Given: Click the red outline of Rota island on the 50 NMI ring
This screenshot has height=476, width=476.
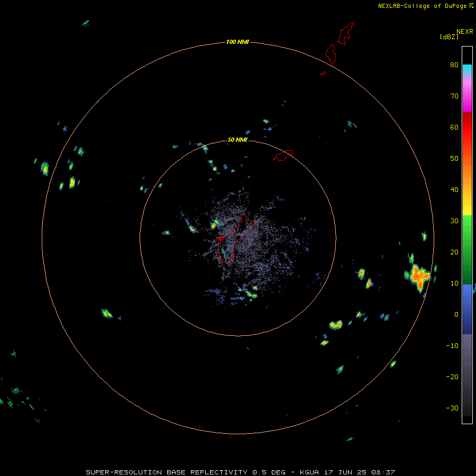Looking at the screenshot, I should [283, 155].
